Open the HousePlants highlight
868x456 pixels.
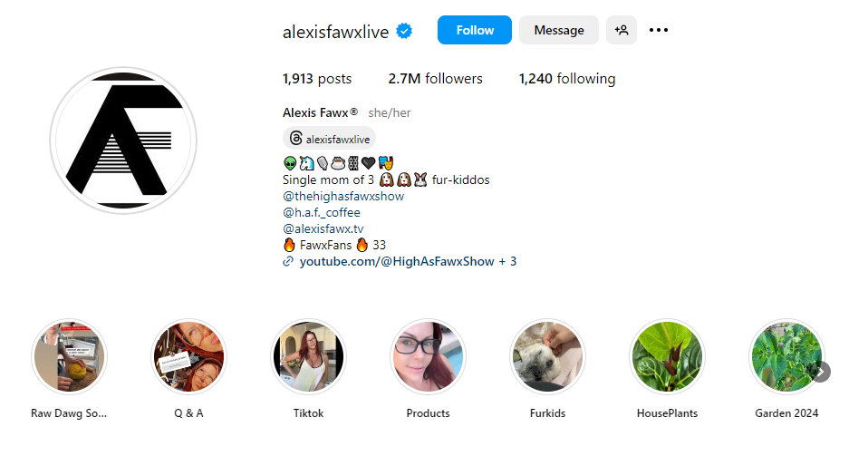667,357
